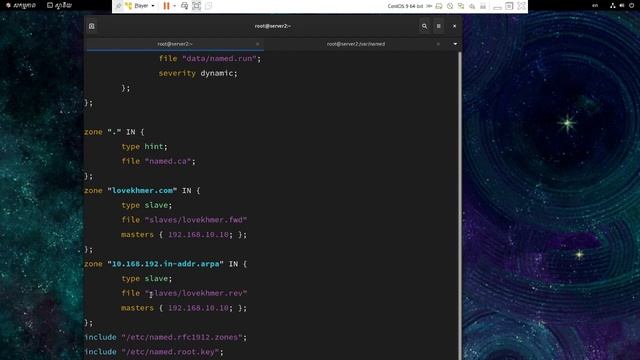Viewport: 640px width, 360px height.
Task: Click the power icon in top bar
Action: 631,5
